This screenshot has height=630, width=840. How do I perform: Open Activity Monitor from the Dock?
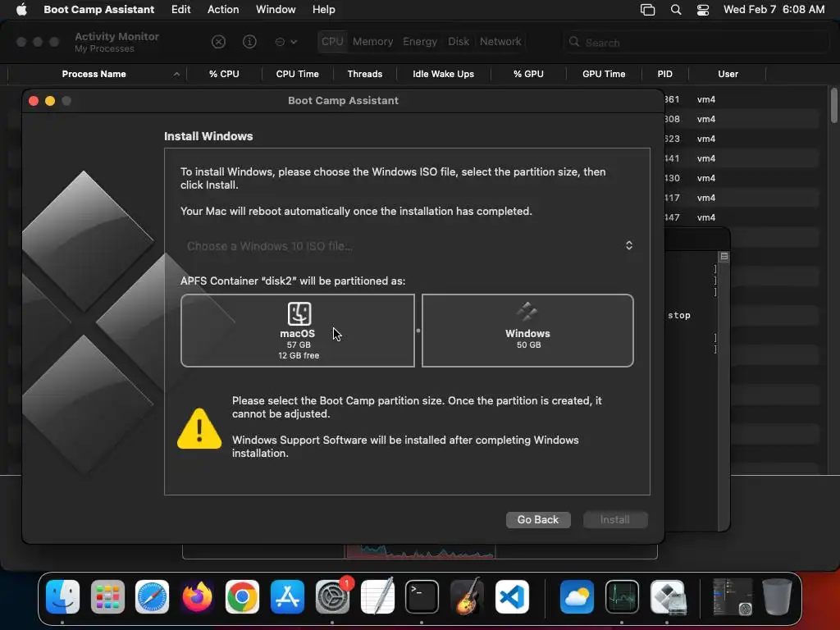click(622, 596)
